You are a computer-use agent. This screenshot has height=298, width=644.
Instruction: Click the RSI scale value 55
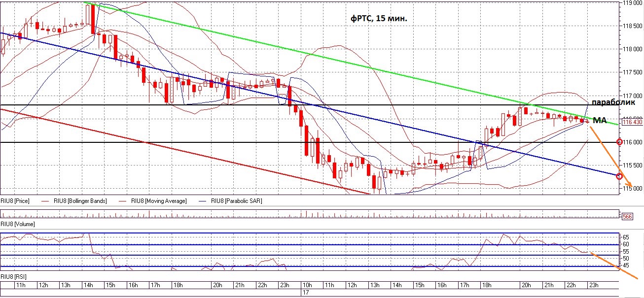click(626, 251)
